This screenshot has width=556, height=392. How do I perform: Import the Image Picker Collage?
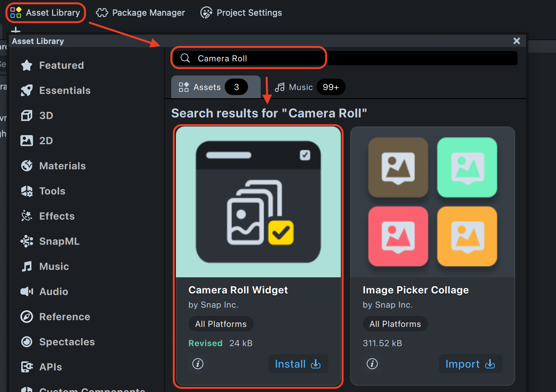coord(470,364)
